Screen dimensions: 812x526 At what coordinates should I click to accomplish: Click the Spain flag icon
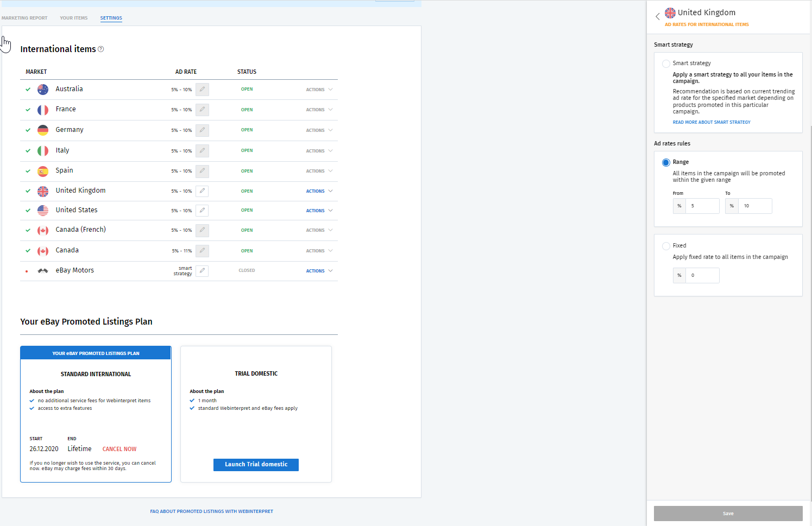pyautogui.click(x=43, y=172)
